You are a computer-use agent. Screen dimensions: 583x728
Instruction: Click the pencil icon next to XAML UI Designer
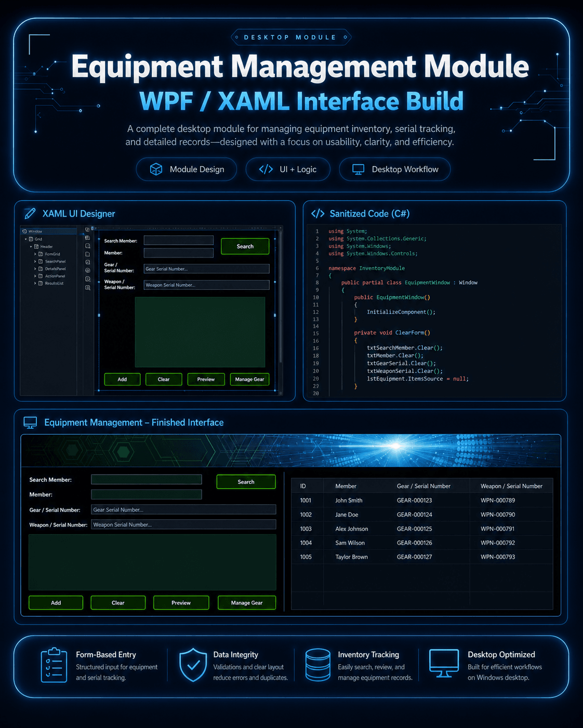(x=30, y=213)
